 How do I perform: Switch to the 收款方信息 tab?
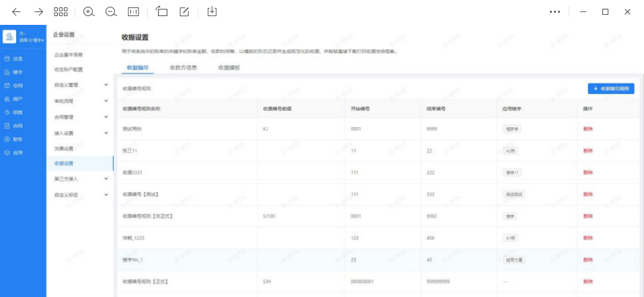click(x=183, y=68)
